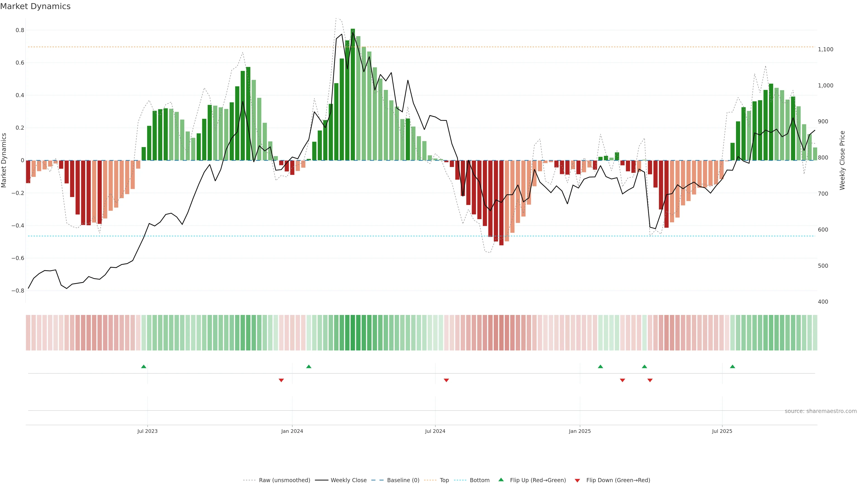The width and height of the screenshot is (868, 488).
Task: Click the Flip Down legend triangle icon
Action: click(x=577, y=480)
